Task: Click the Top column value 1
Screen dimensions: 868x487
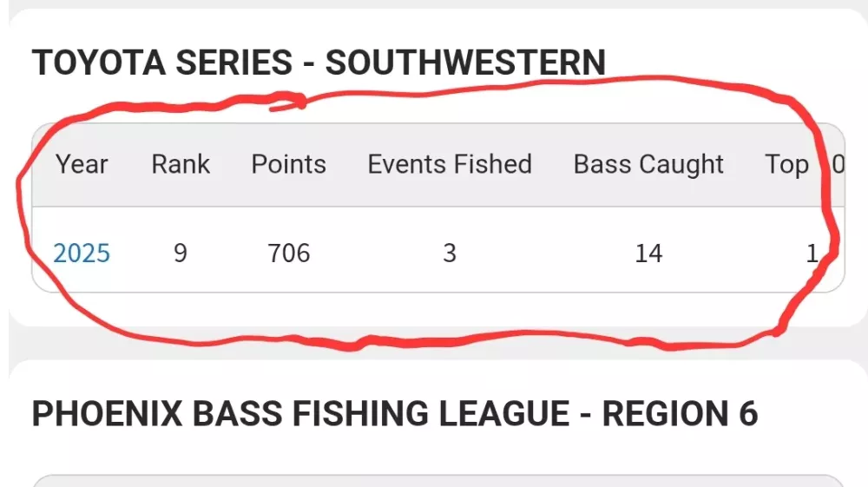Action: point(812,253)
